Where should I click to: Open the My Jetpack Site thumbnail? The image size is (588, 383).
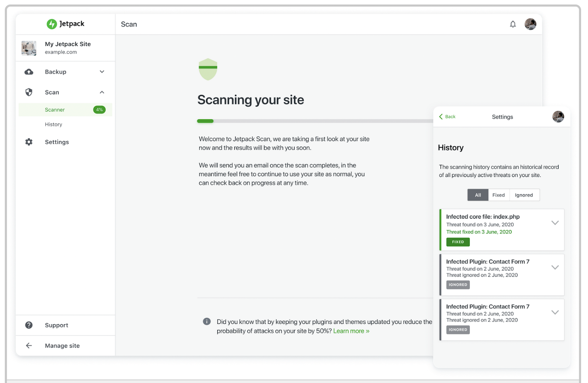click(x=29, y=48)
